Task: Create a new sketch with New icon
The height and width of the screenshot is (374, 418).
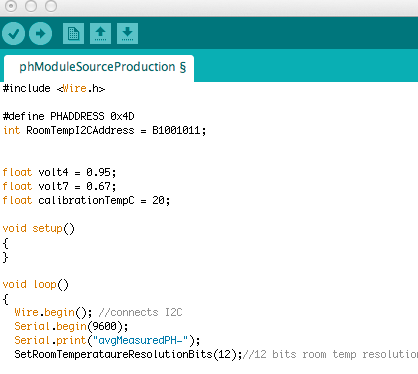Action: coord(73,33)
